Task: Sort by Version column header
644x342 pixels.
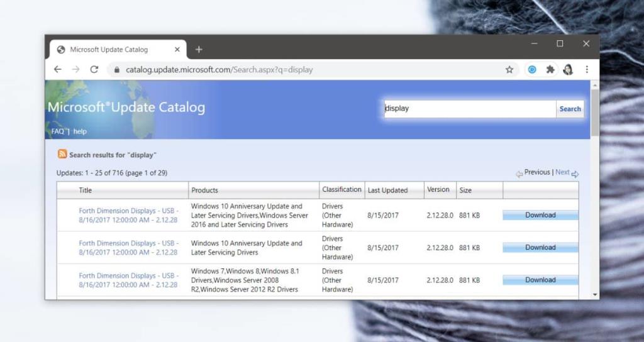Action: pos(438,189)
